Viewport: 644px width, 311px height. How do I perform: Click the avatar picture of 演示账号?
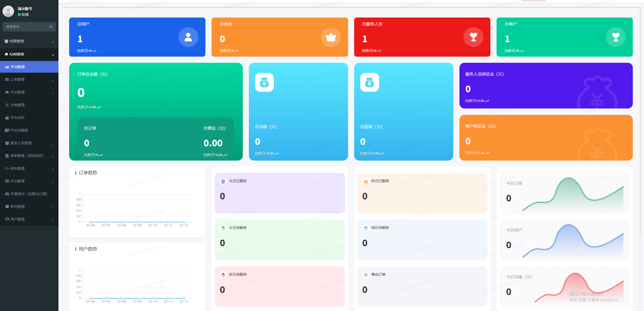tap(8, 11)
